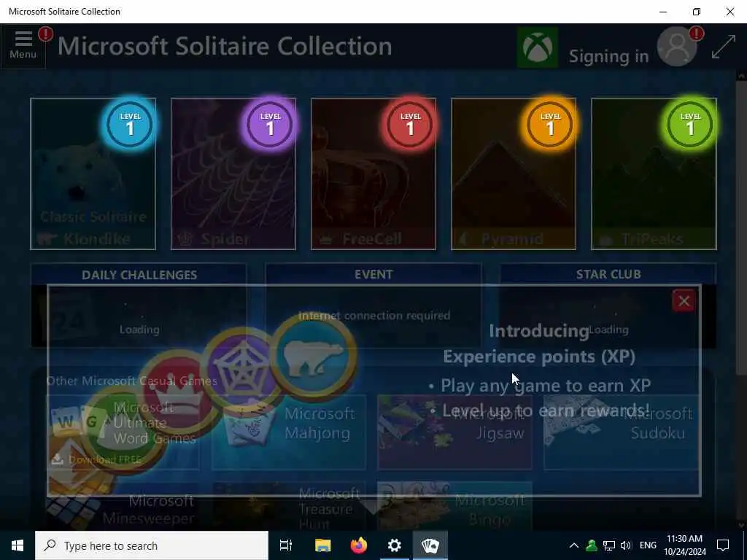Click the taskbar search box
Viewport: 747px width, 560px height.
click(152, 545)
